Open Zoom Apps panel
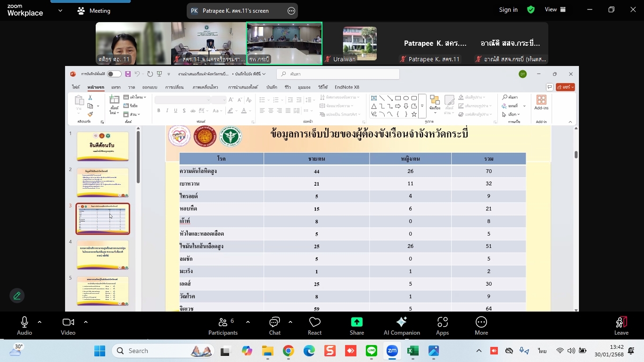 tap(442, 326)
